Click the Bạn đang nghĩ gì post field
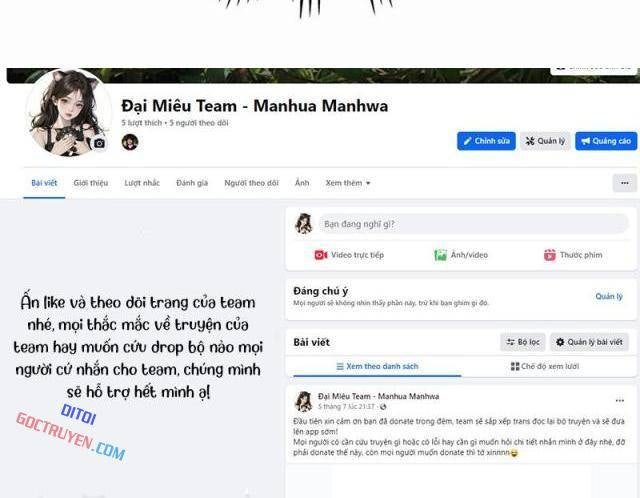Screen dimensions: 640x498 [473, 224]
